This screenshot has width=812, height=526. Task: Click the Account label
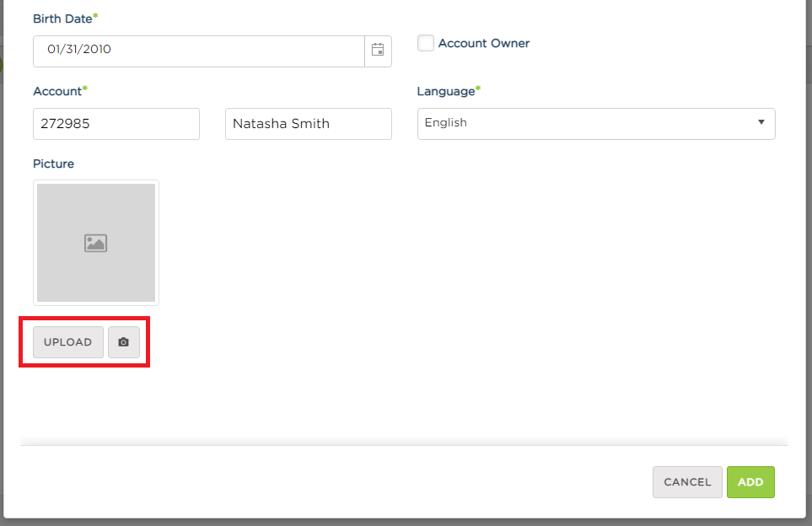click(57, 91)
